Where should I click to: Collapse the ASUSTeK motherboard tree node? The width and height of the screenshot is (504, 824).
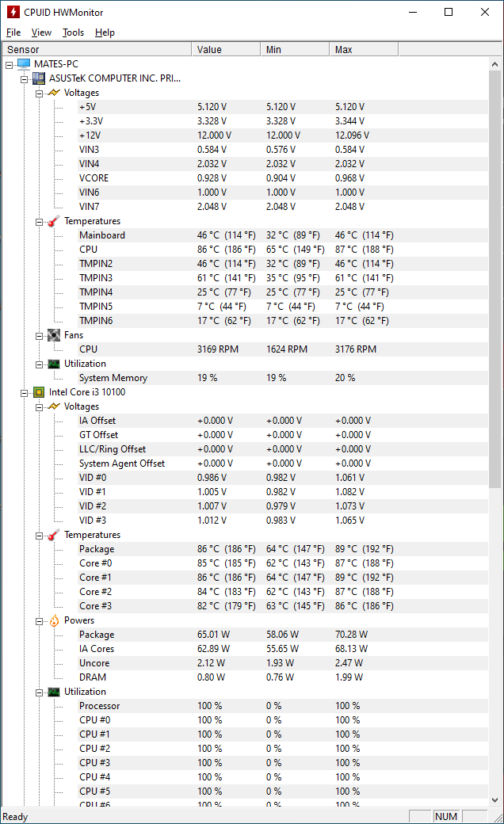[24, 78]
